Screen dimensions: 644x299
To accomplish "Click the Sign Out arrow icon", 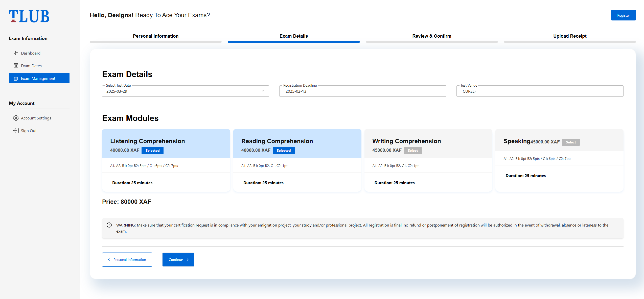I will pos(16,131).
